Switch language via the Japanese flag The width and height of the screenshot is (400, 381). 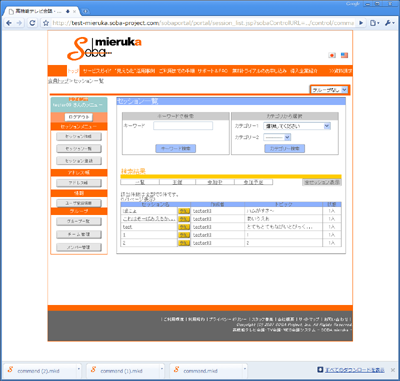point(332,55)
